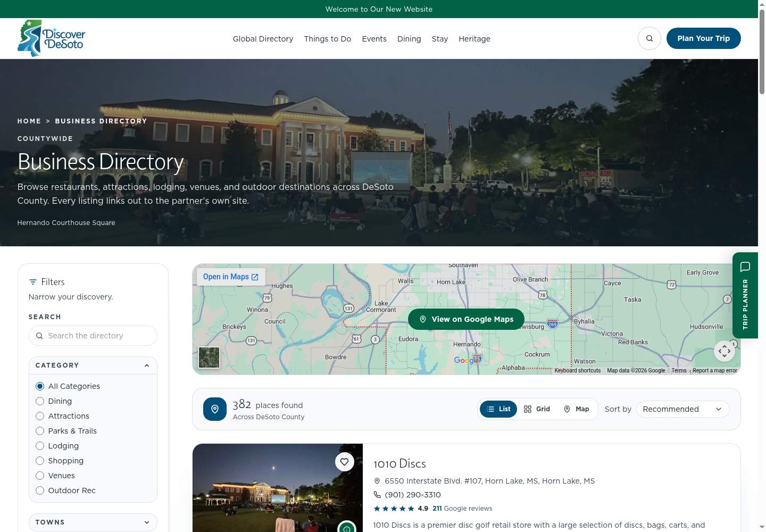Switch to Grid view

coord(537,409)
